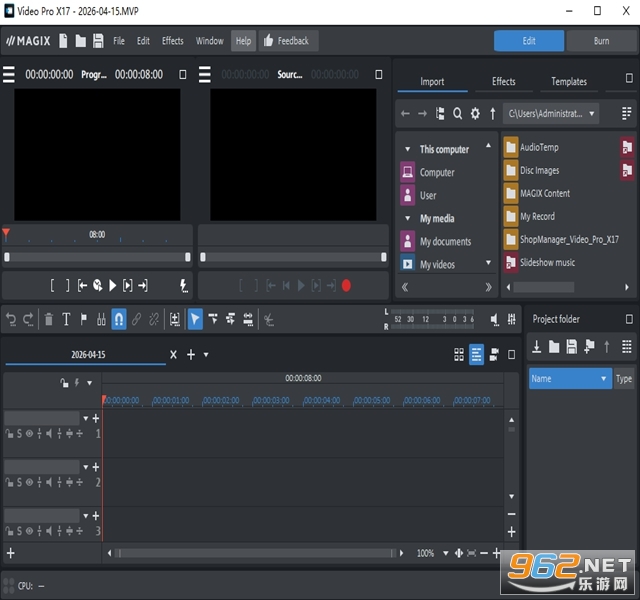Viewport: 640px width, 600px height.
Task: Open the 100% zoom level dropdown
Action: 446,553
